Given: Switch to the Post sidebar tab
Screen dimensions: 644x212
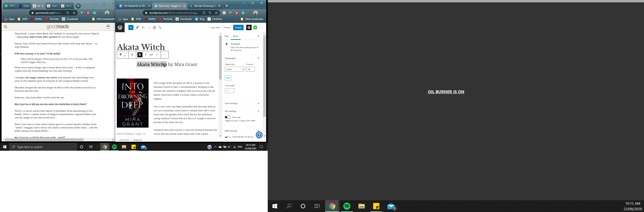Looking at the screenshot, I should 227,36.
